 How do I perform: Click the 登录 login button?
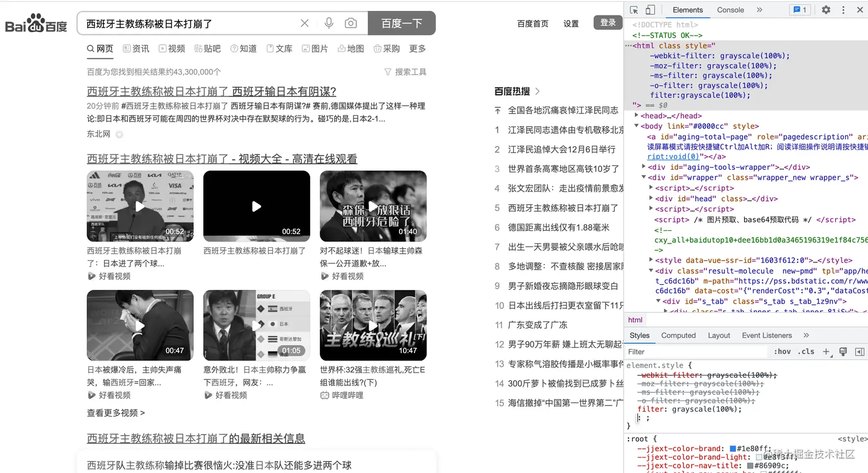[x=608, y=22]
